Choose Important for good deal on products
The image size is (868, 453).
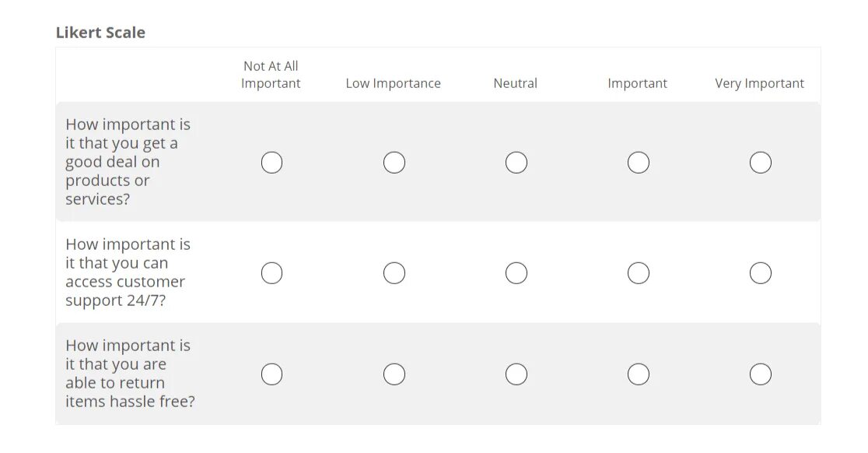[639, 163]
